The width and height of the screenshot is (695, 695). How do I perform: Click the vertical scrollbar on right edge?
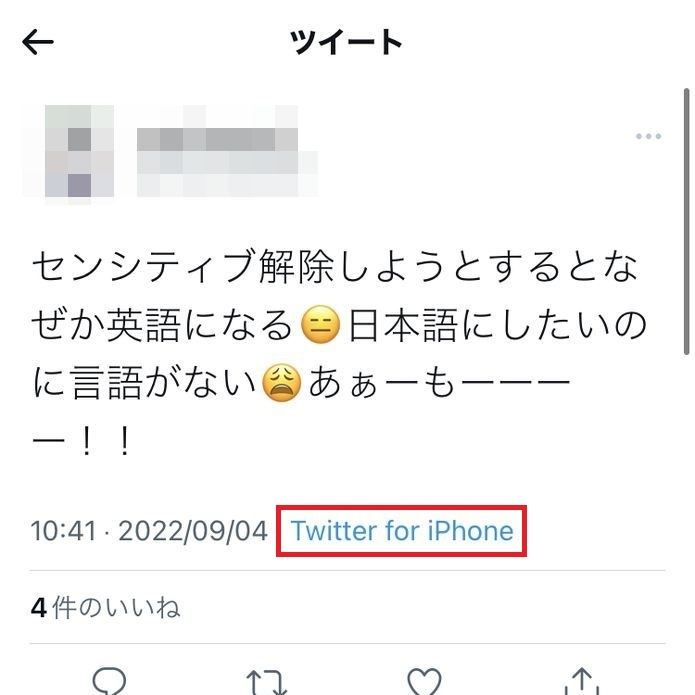(687, 222)
